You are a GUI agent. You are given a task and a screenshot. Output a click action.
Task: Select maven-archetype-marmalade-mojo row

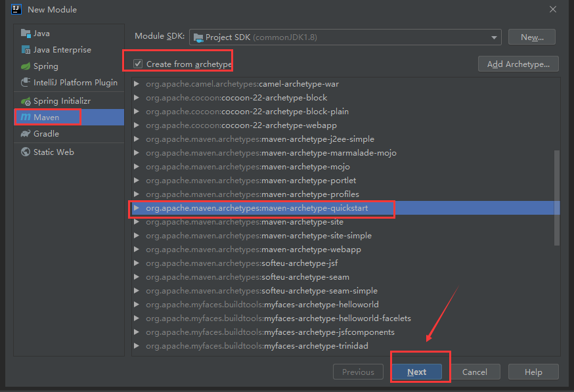click(x=346, y=152)
